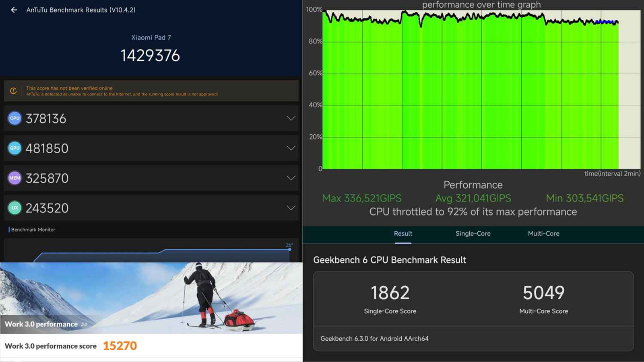Click the teal GPU badge icon
The image size is (644, 362).
(15, 148)
